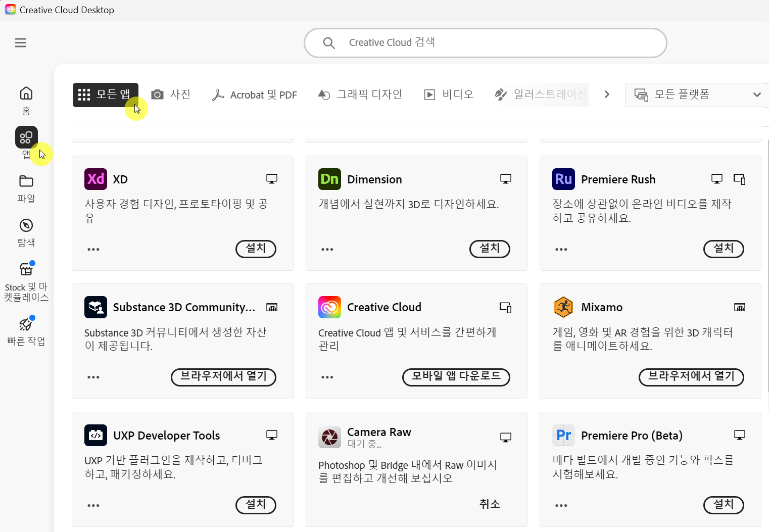Switch to the 비디오 tab
The width and height of the screenshot is (769, 532).
(x=449, y=94)
